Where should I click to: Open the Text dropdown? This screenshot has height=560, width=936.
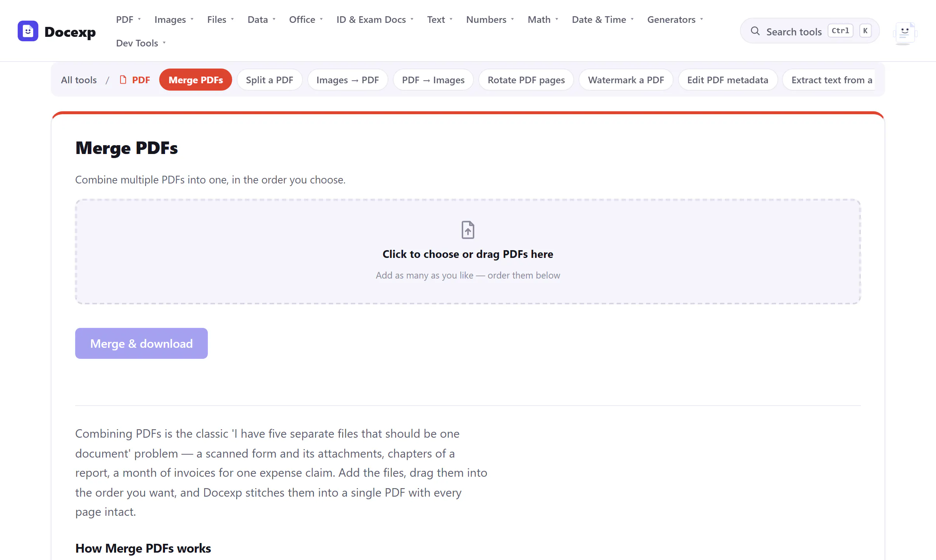[440, 19]
